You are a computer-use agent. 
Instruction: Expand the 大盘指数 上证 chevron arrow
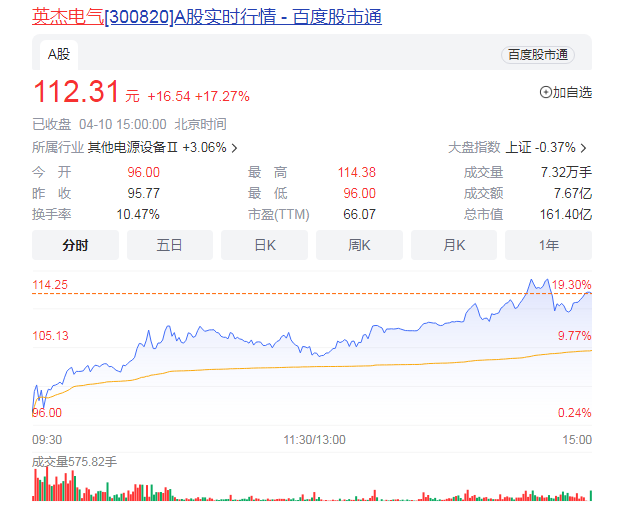583,148
